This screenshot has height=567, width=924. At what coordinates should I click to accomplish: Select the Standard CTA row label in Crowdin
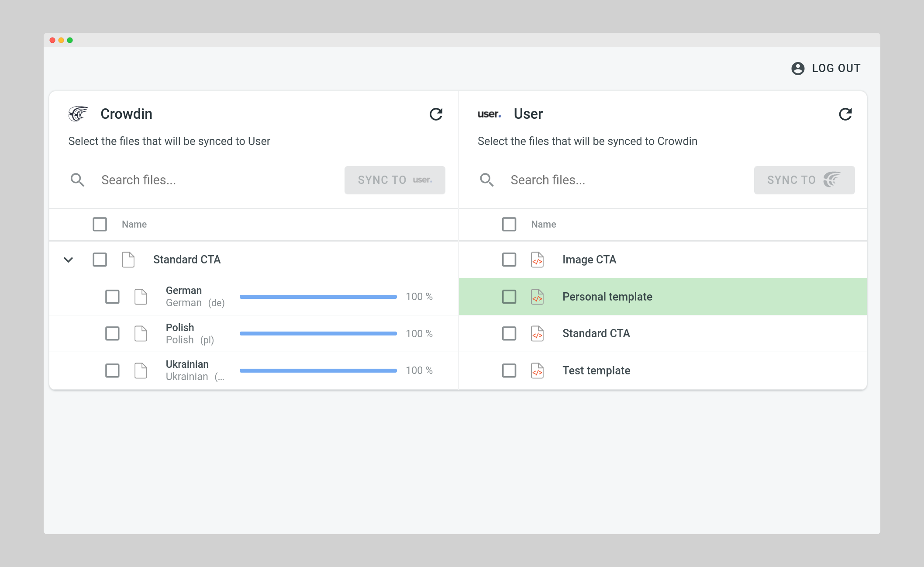tap(187, 259)
